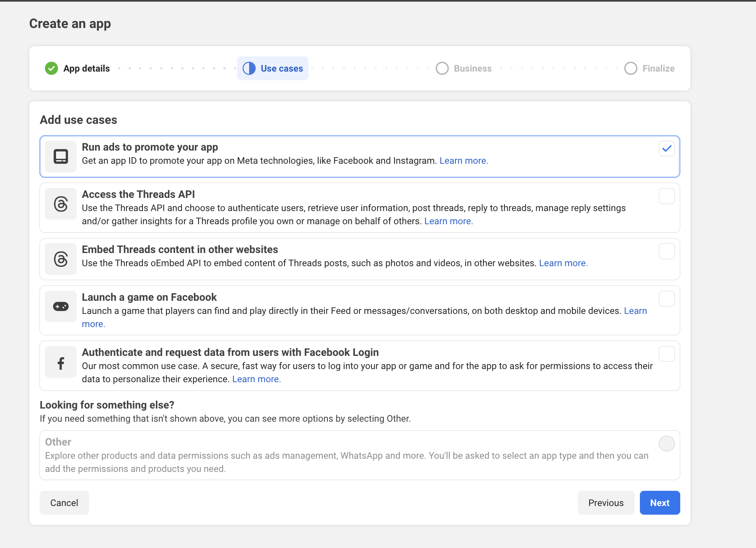Click the gamepad icon for Launch a game
The image size is (756, 548).
tap(61, 307)
